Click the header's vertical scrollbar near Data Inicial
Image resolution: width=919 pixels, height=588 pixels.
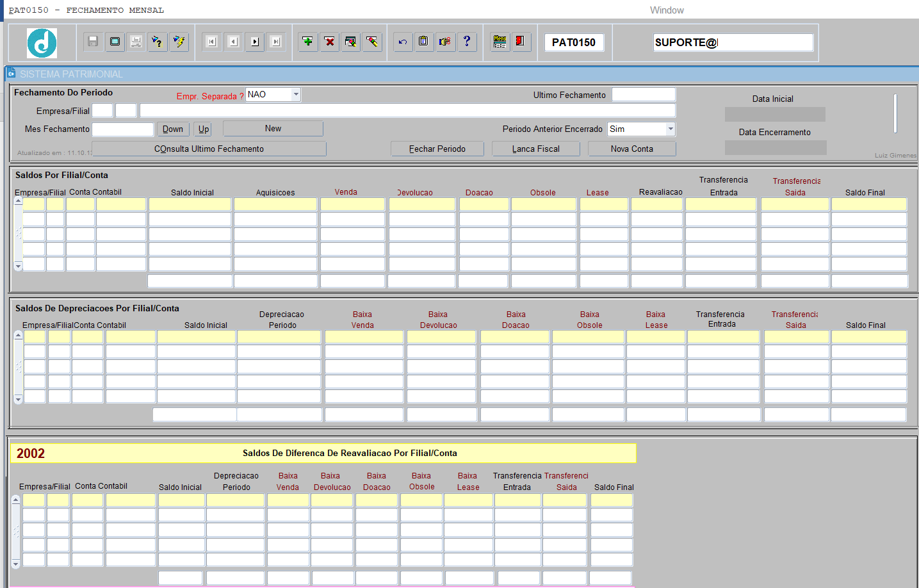pyautogui.click(x=895, y=113)
